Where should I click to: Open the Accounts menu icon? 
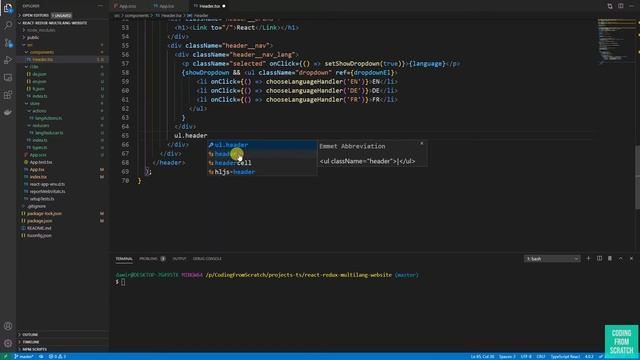[8, 326]
